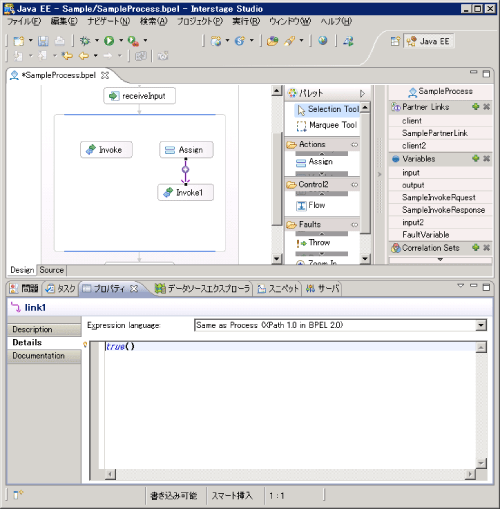Select the client2 partner link
This screenshot has height=509, width=500.
click(x=441, y=146)
